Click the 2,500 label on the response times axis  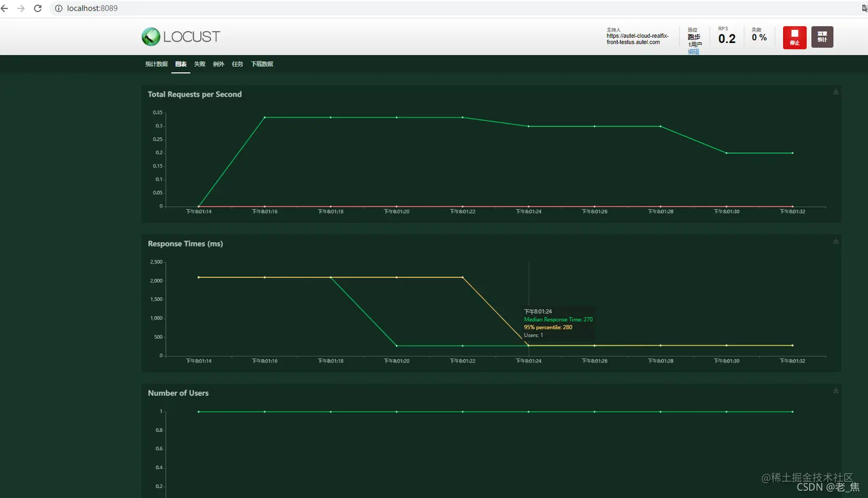[x=156, y=262]
